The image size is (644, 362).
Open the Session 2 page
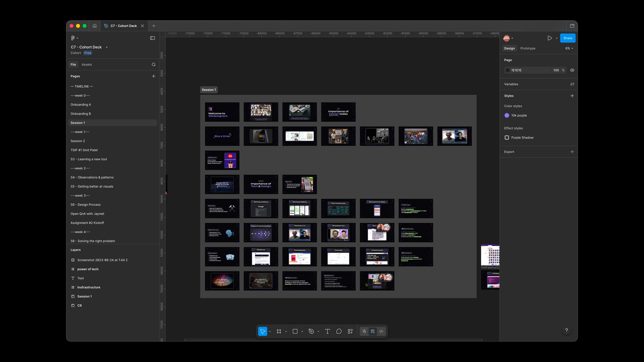78,141
